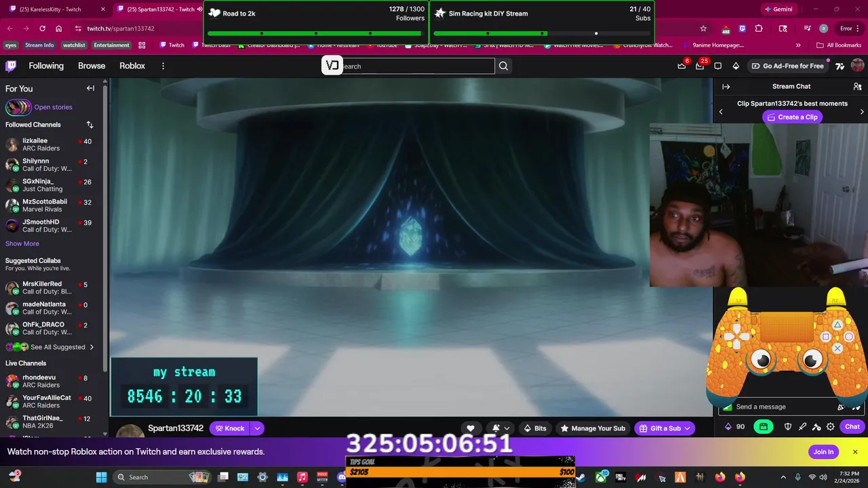The height and width of the screenshot is (488, 868).
Task: Switch to the KarelessKitty Twitch tab
Action: click(56, 9)
